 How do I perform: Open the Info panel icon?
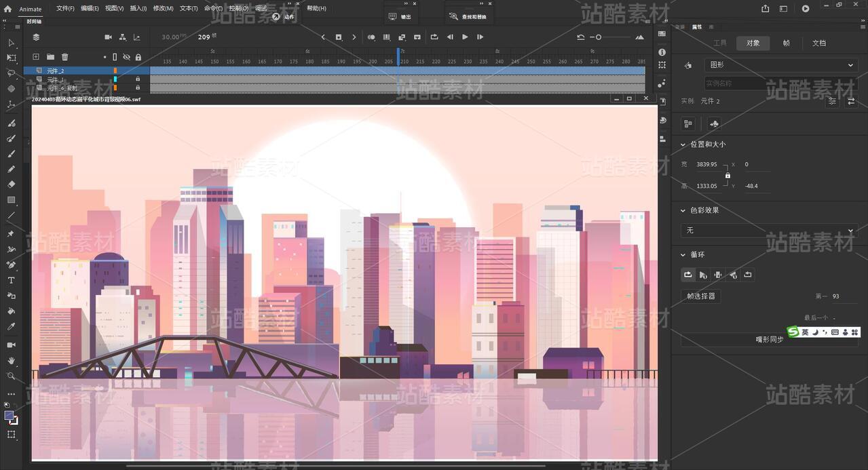(662, 52)
